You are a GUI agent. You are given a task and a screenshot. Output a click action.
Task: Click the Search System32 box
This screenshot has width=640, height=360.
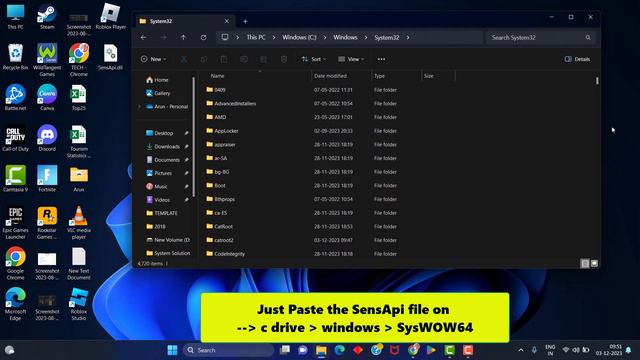(x=541, y=38)
